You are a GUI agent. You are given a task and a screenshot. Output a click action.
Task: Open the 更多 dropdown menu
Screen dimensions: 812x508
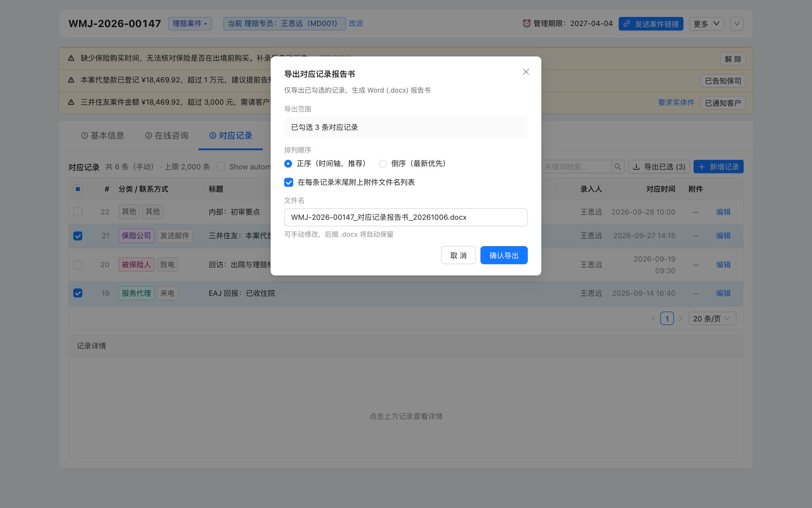(x=706, y=24)
